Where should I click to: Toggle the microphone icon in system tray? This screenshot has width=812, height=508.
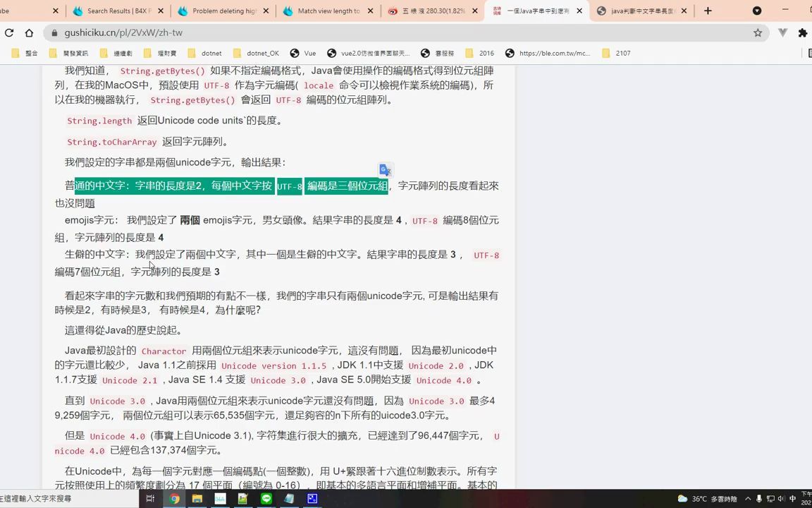click(759, 499)
